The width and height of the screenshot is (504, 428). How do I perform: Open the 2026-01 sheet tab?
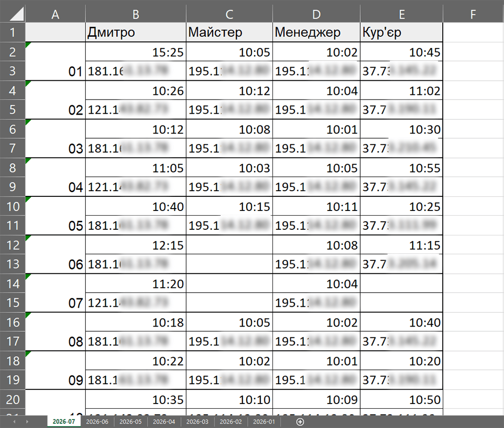pyautogui.click(x=264, y=421)
